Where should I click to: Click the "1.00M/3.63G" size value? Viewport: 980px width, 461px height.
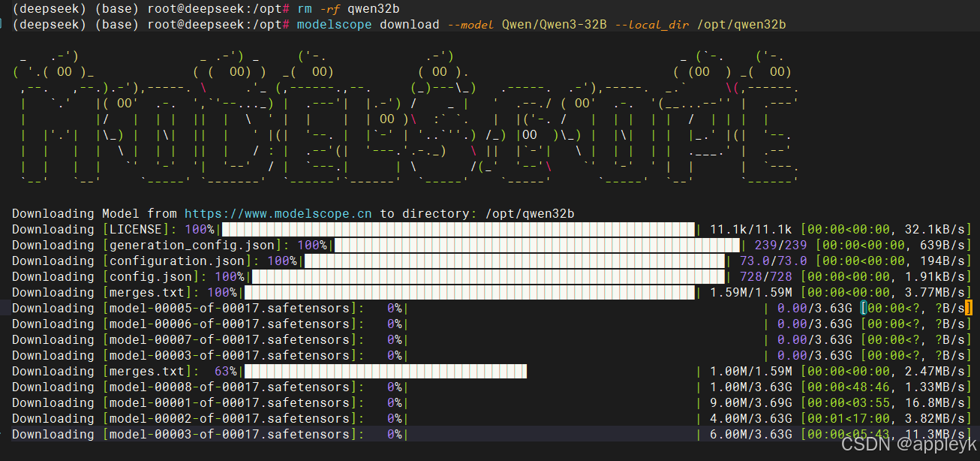click(751, 387)
